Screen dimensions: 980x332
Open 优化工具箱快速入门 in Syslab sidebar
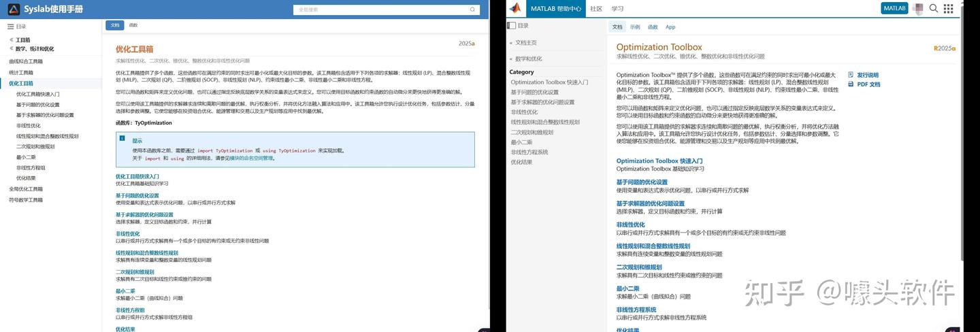point(38,94)
